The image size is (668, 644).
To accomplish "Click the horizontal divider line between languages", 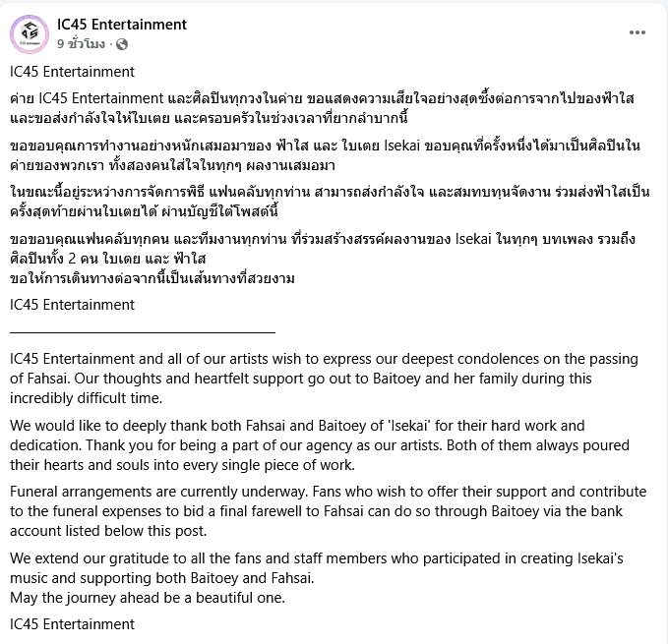I will (143, 331).
